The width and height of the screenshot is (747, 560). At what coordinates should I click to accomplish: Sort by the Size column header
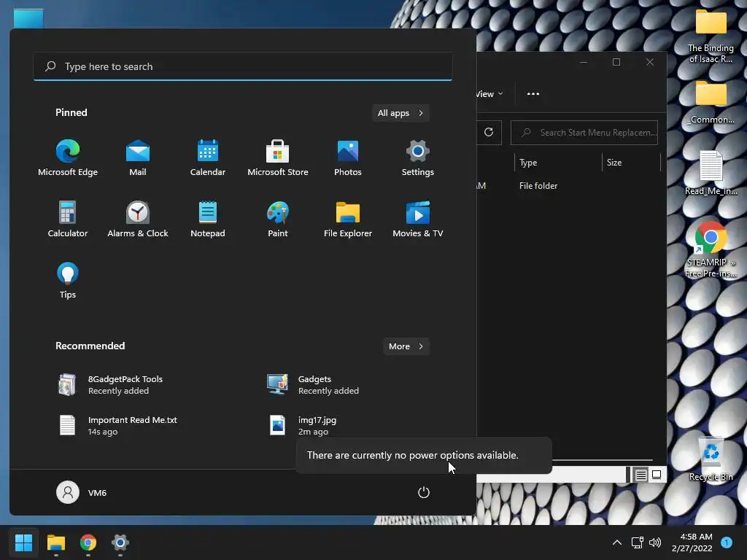[x=631, y=163]
